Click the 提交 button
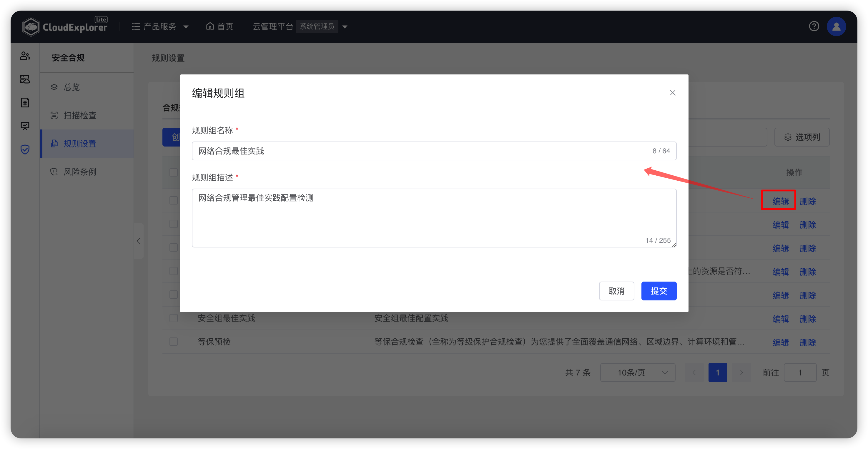Screen dimensions: 868x449 pos(659,291)
